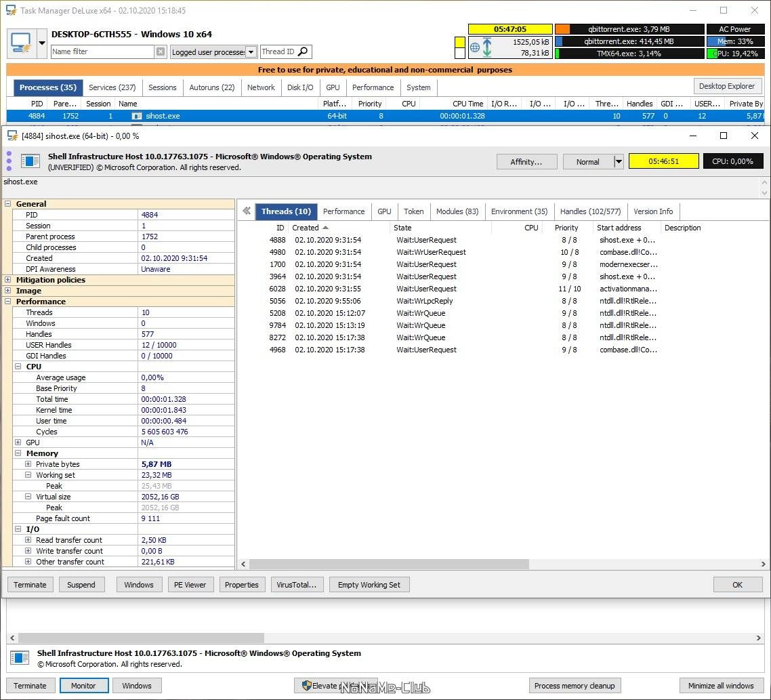Click the orange qbittorrent.exe 3,79 MB indicator
Viewport: 771px width, 700px height.
(562, 29)
